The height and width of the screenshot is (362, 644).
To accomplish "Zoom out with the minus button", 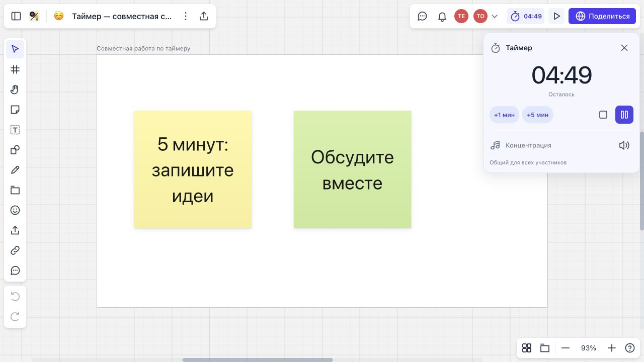I will tap(566, 348).
